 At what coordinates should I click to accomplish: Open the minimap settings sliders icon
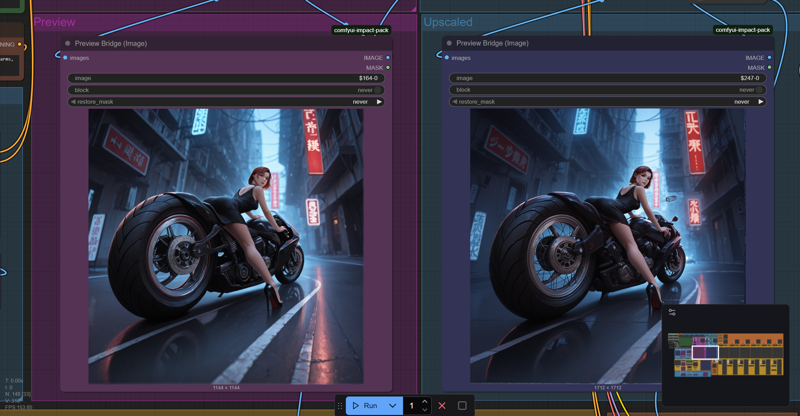pos(672,313)
